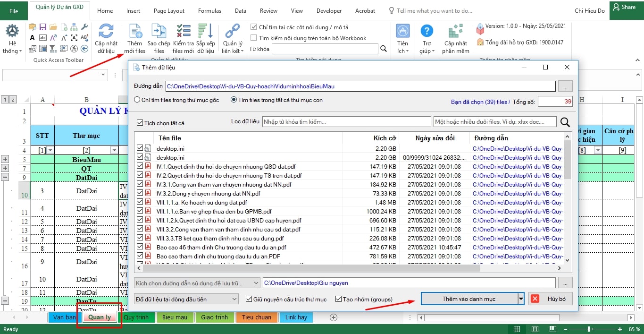Open the Đổ dữ liệu tại dòng đầu tiên dropdown

pyautogui.click(x=186, y=299)
